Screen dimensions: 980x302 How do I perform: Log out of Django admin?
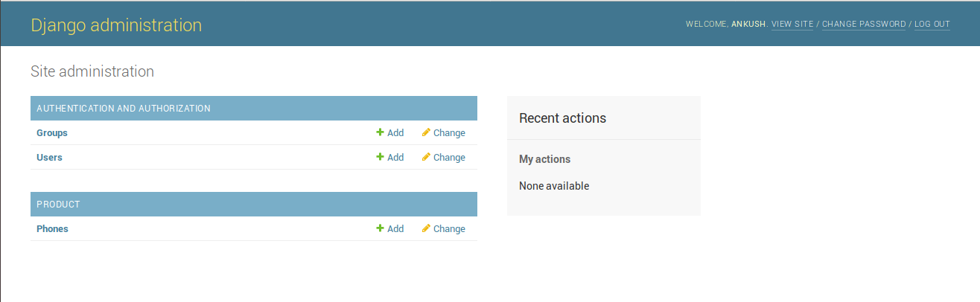click(932, 25)
